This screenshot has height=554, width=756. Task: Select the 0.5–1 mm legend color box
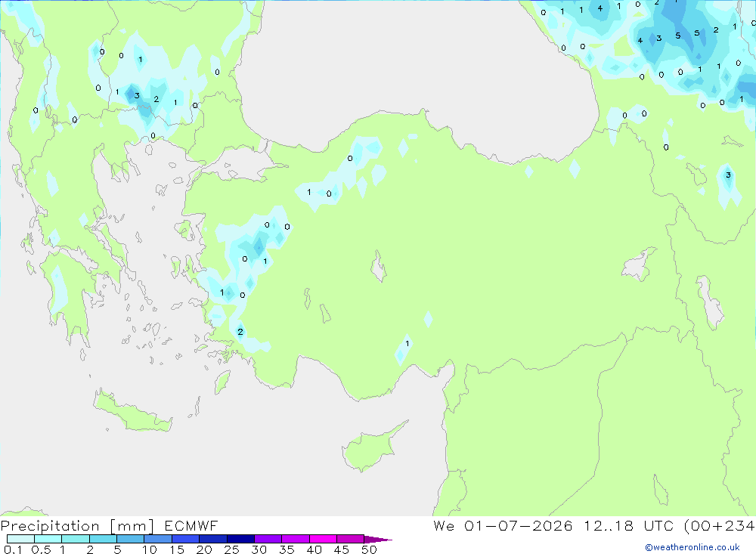(48, 539)
